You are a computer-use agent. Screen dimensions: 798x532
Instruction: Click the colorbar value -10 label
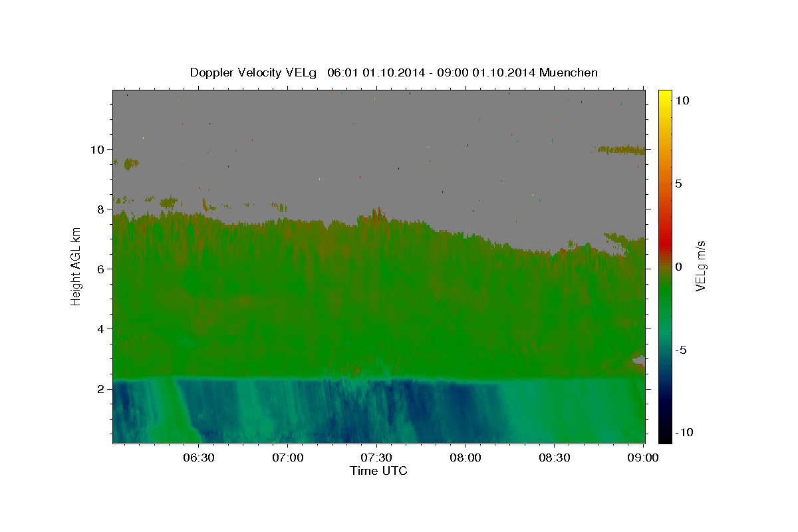(x=684, y=432)
